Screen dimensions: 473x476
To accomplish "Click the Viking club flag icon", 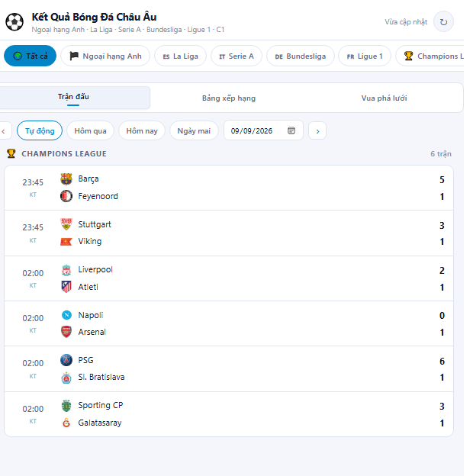I will (66, 242).
